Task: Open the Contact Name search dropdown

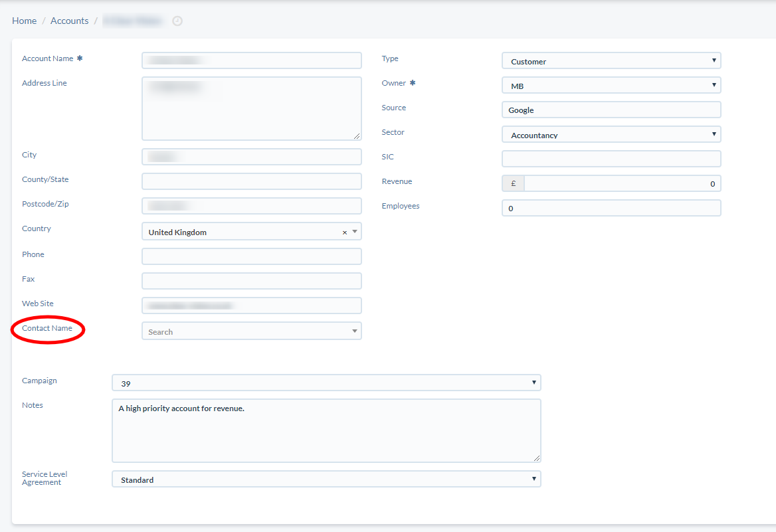Action: (x=251, y=331)
